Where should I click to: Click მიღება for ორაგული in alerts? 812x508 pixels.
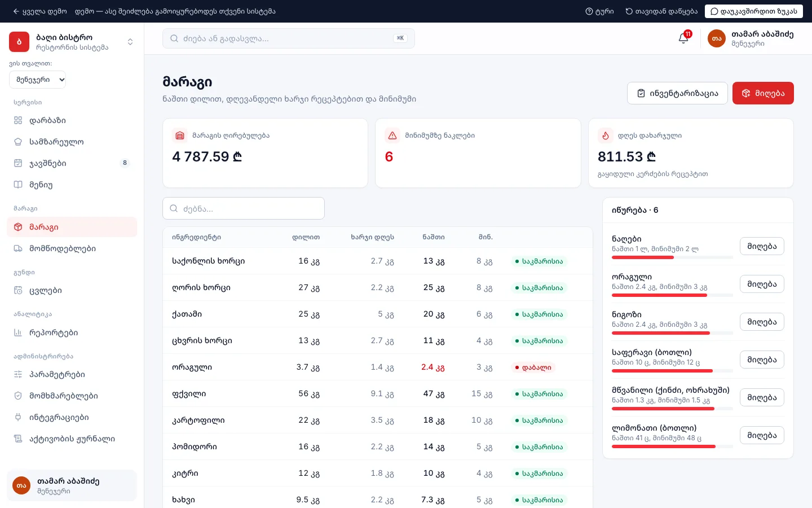click(762, 284)
